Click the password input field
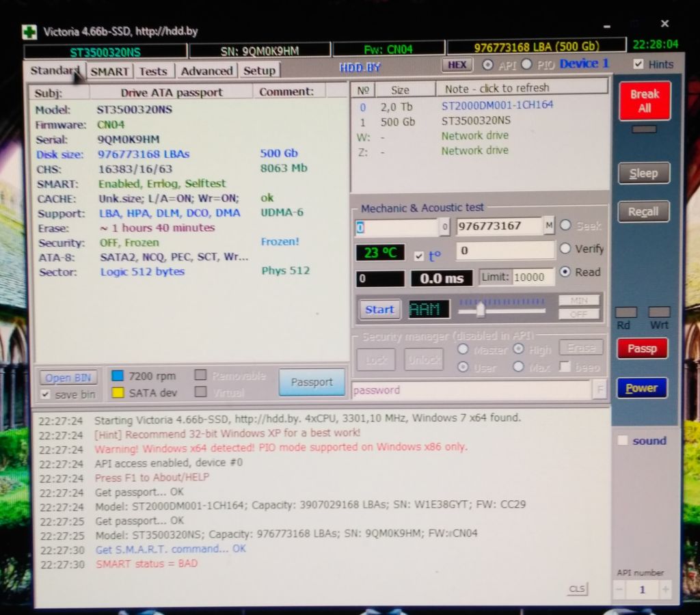 tap(472, 390)
